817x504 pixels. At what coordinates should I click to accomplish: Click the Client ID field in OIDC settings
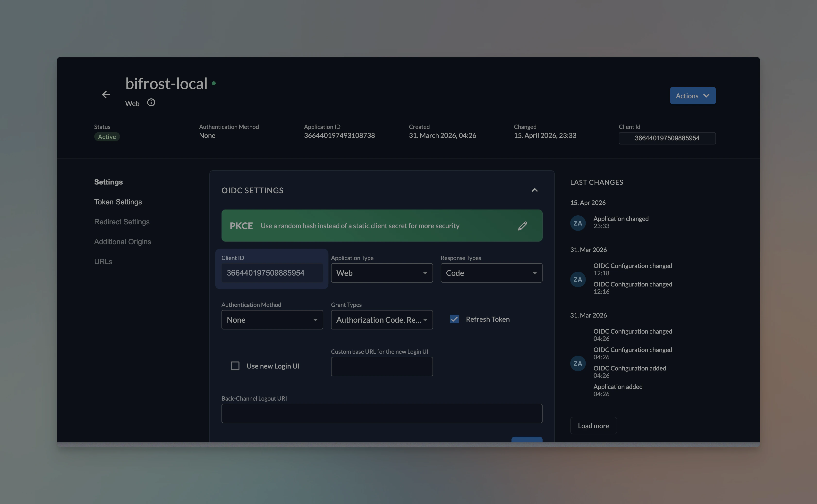pyautogui.click(x=272, y=273)
